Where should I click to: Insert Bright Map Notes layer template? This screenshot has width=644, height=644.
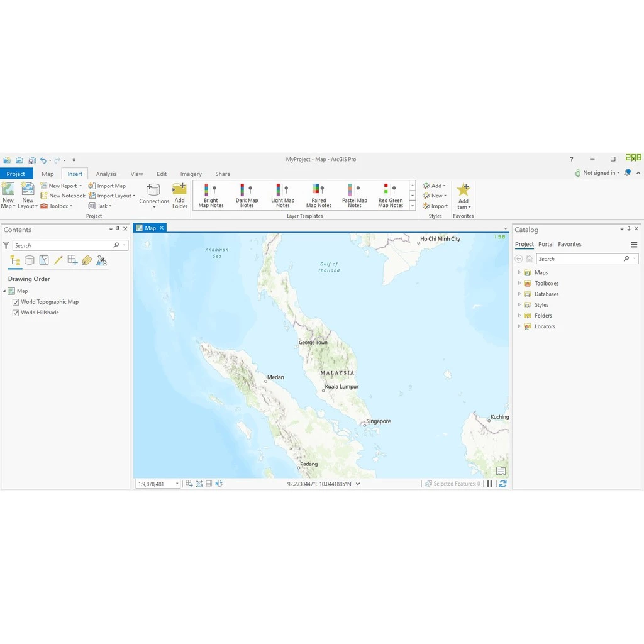211,196
